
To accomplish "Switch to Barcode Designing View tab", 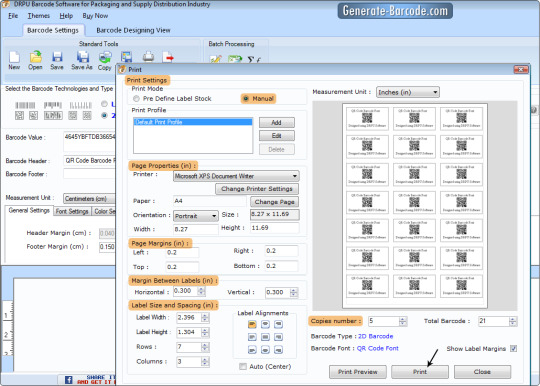I will click(133, 30).
